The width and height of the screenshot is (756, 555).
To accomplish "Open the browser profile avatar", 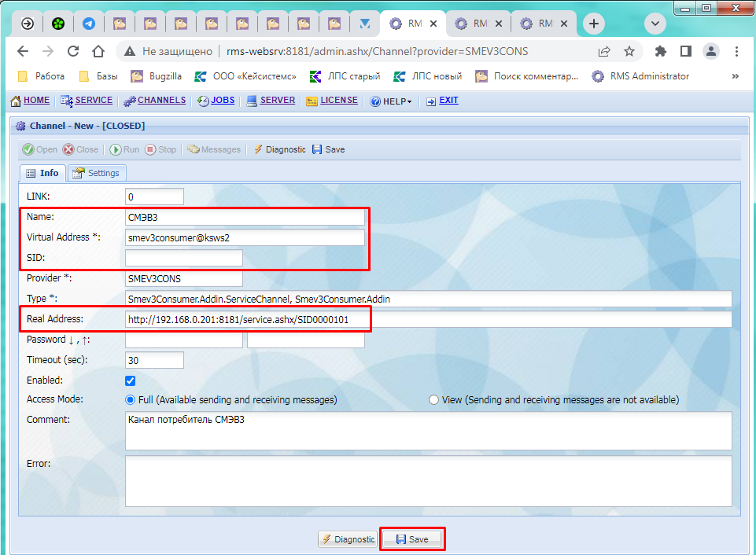I will coord(711,51).
